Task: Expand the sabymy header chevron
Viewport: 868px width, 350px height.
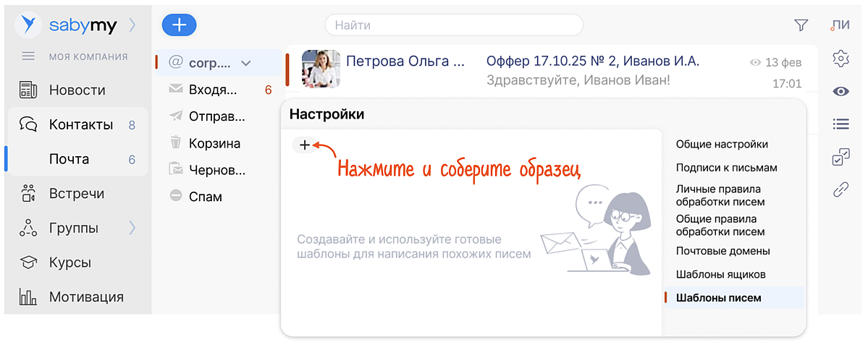Action: [x=132, y=25]
